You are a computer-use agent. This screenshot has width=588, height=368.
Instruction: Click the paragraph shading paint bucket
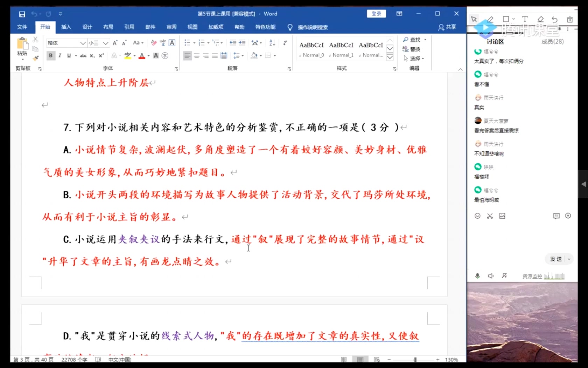pos(254,55)
